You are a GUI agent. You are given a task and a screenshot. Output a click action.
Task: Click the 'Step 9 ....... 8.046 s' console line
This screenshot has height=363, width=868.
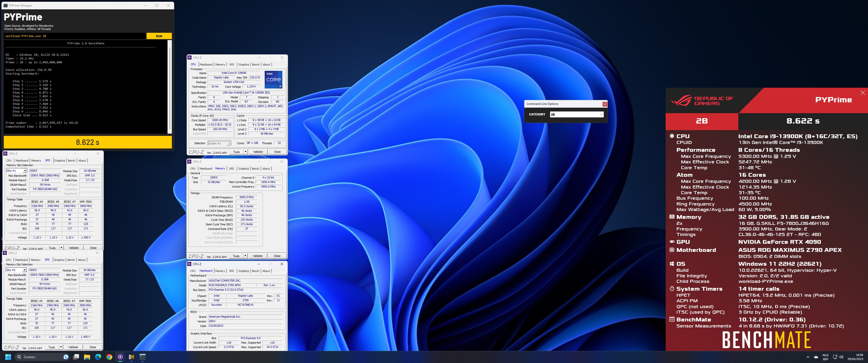[x=32, y=111]
